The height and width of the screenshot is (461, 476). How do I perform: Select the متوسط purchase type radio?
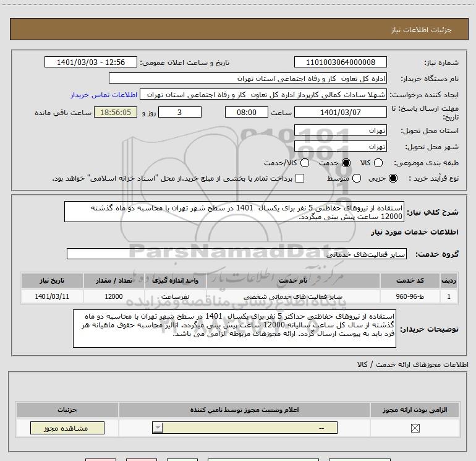357,178
